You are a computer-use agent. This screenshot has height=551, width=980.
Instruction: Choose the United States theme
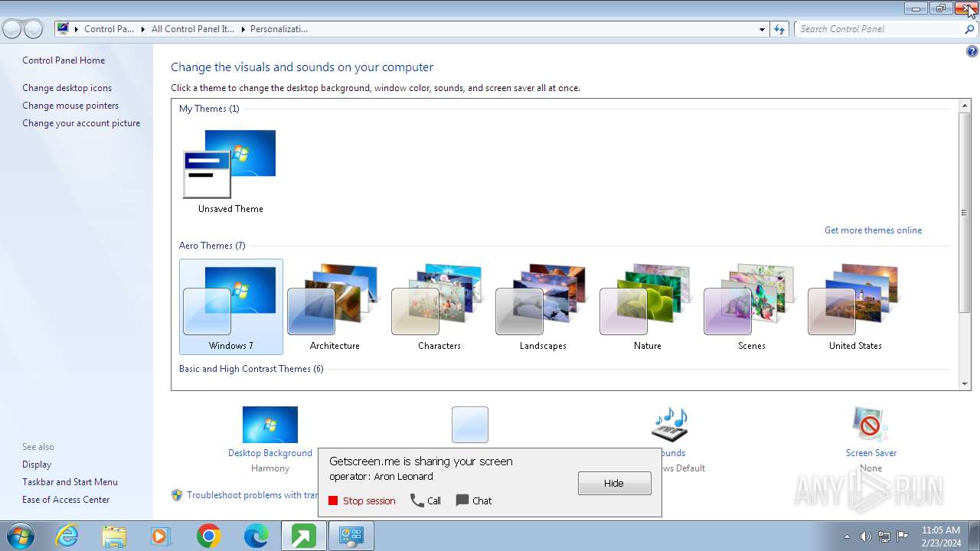click(855, 307)
